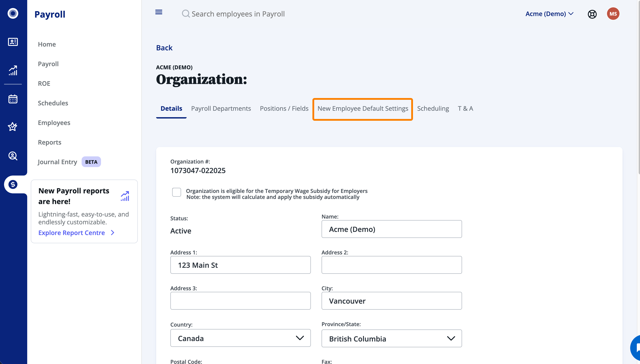Switch to New Employee Default Settings tab
Viewport: 640px width, 364px height.
coord(363,108)
